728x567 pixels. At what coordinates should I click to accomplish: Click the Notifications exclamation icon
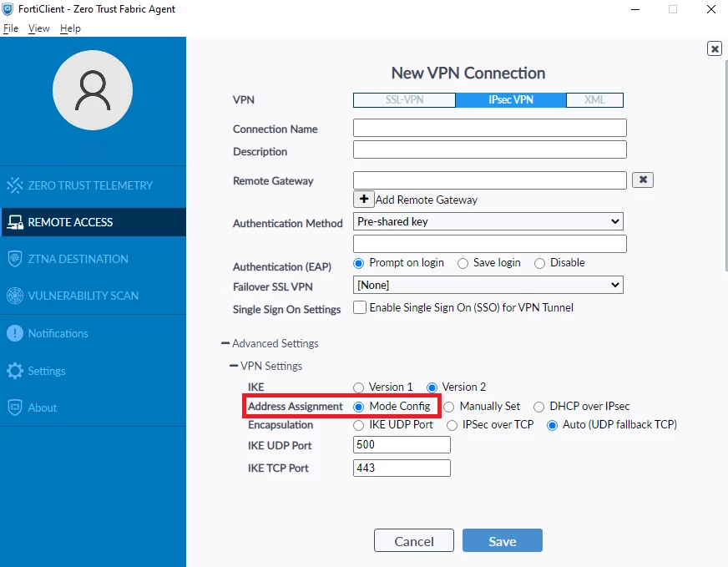(x=15, y=333)
